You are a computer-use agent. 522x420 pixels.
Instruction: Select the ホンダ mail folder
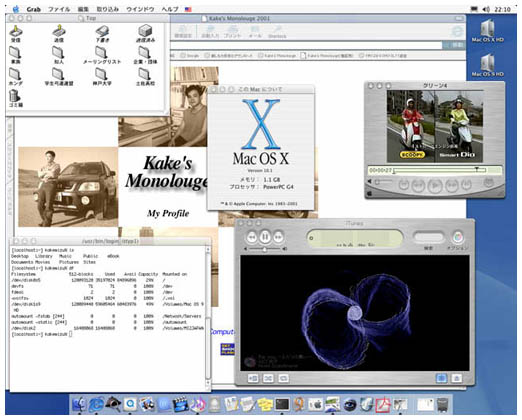16,76
